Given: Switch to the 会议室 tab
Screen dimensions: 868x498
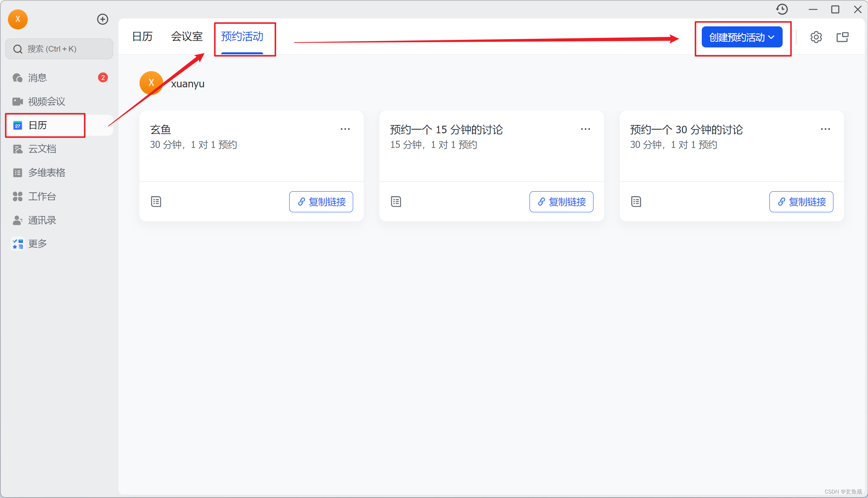Looking at the screenshot, I should point(187,37).
